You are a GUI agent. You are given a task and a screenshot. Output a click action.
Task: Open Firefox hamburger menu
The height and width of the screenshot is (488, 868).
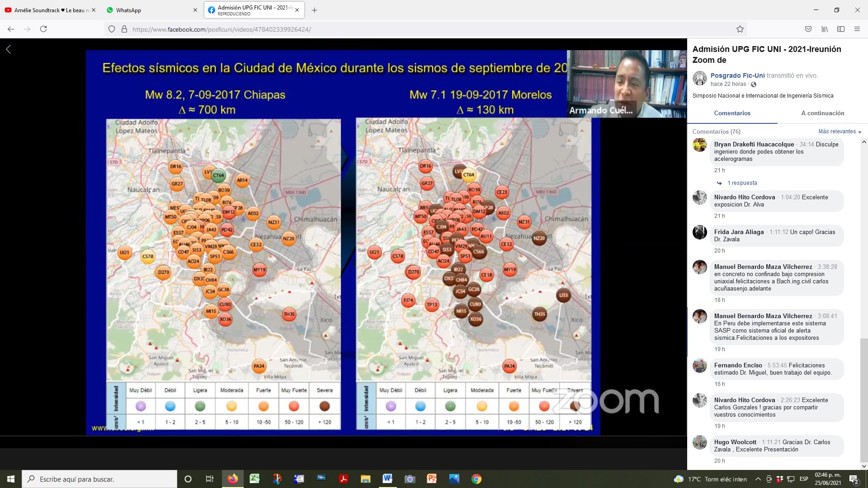[857, 29]
